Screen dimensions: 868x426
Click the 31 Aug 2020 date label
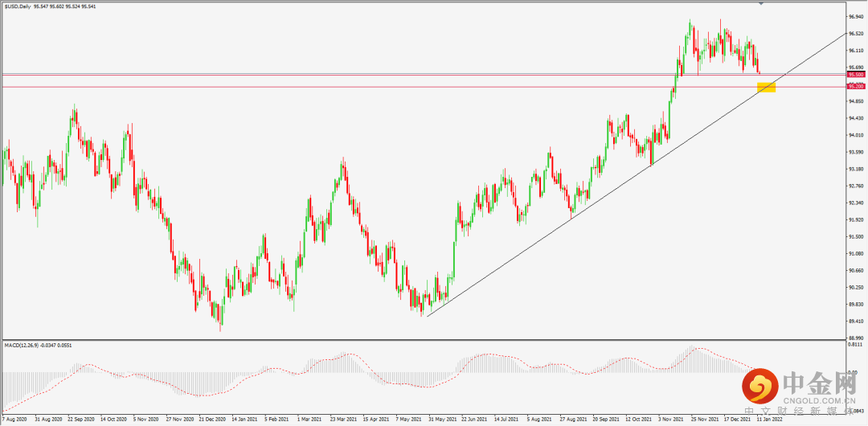48,420
